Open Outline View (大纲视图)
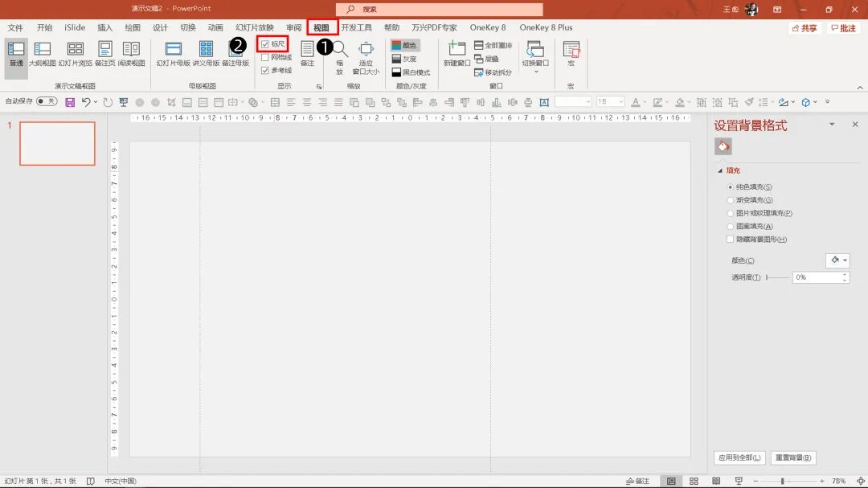This screenshot has width=868, height=488. pyautogui.click(x=42, y=54)
